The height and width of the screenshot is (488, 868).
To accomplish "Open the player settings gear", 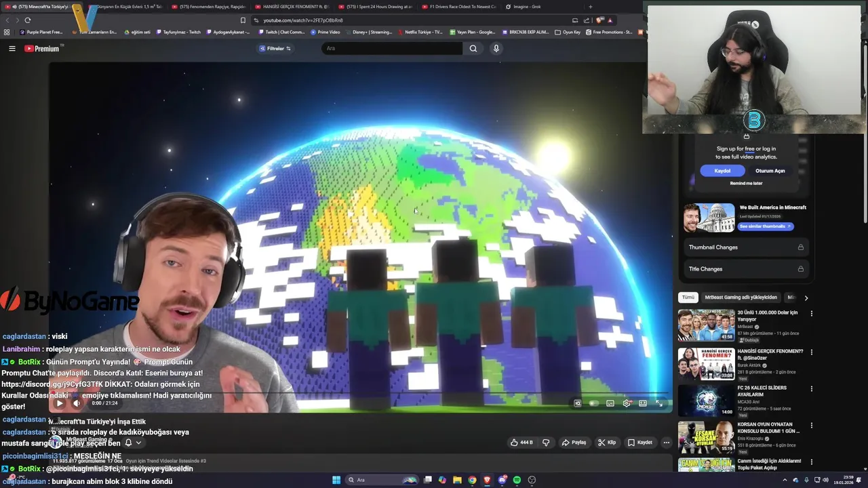I will [x=627, y=403].
